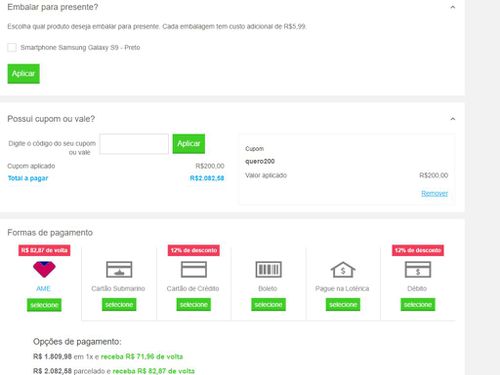500x375 pixels.
Task: Click the Cartão Submarino card icon
Action: click(x=119, y=270)
